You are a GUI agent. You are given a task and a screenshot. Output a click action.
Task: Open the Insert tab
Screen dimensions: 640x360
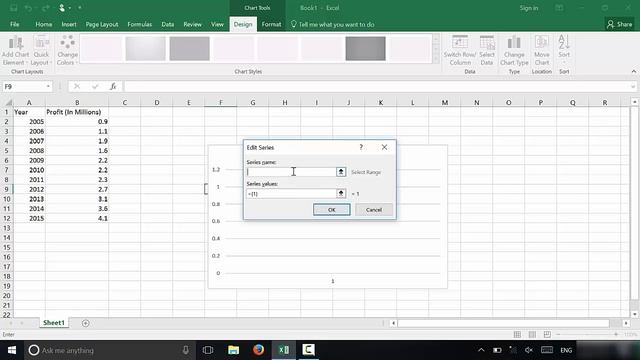tap(69, 24)
